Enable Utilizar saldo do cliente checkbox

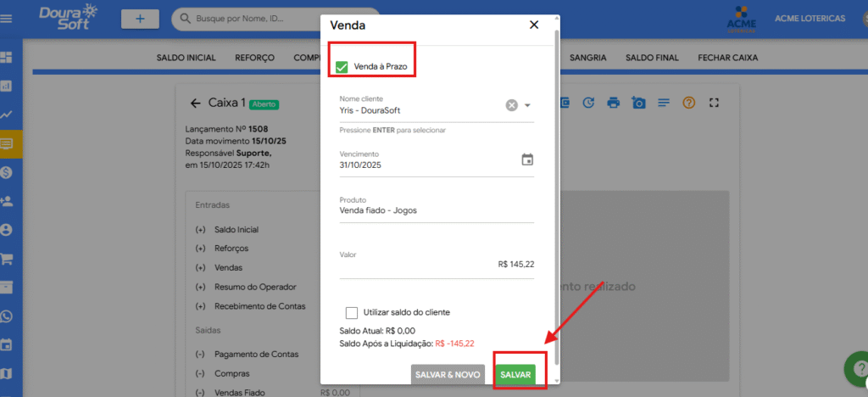tap(352, 312)
